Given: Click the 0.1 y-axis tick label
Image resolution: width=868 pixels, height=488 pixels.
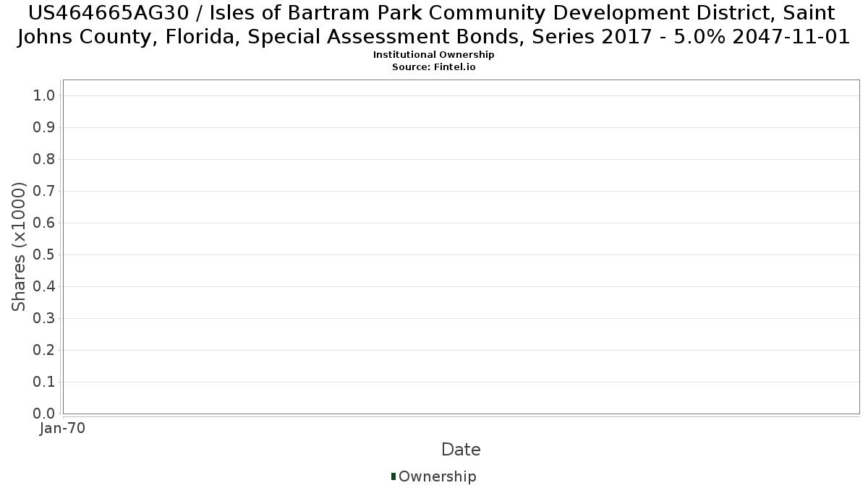Looking at the screenshot, I should (44, 382).
